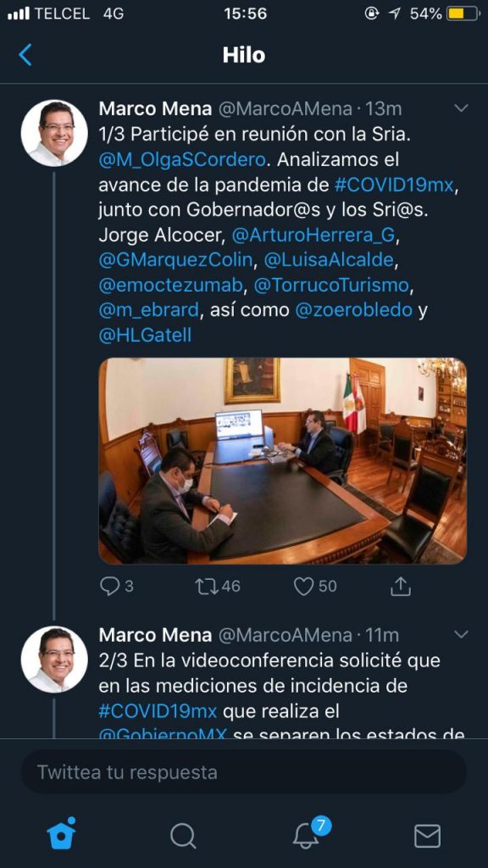
Task: Open the options chevron on the first tweet
Action: click(461, 108)
